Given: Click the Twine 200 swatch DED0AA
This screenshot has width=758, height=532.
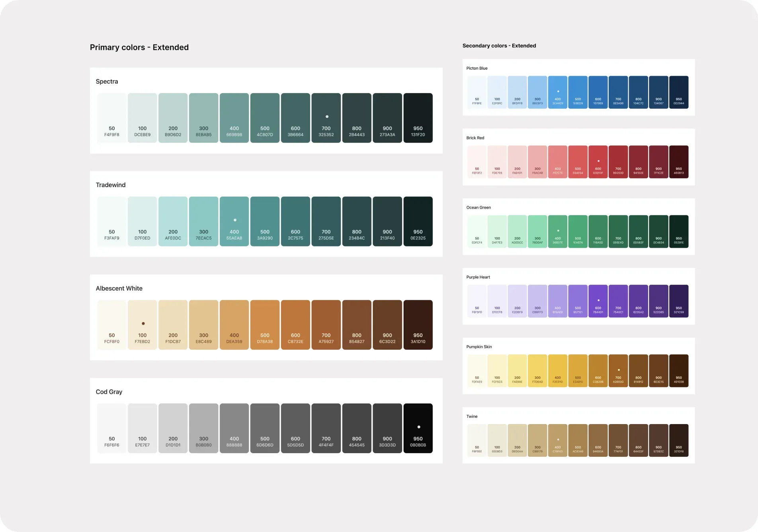Looking at the screenshot, I should 517,440.
